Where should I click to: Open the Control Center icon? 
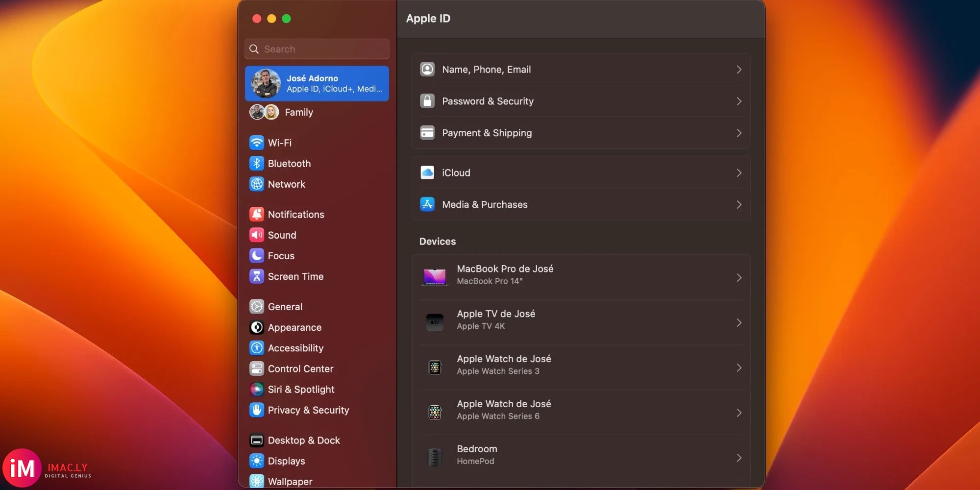pos(257,368)
